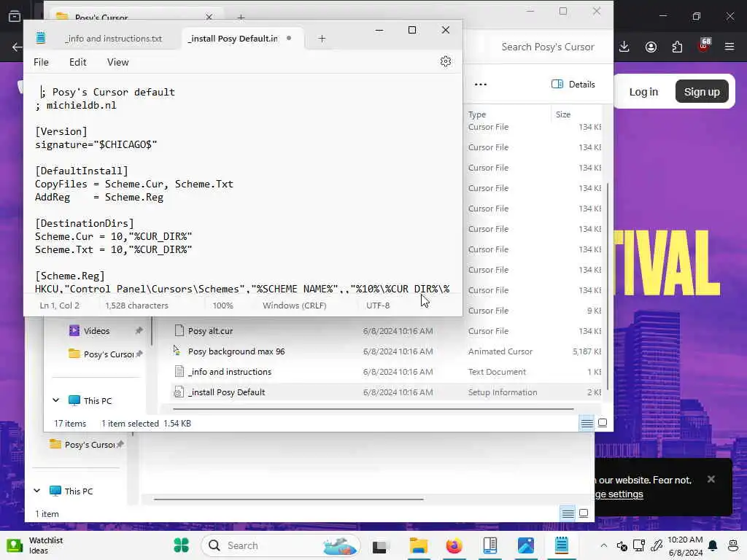Select the _install Posy Default.inf tab
Screen dimensions: 747x560
pos(233,39)
